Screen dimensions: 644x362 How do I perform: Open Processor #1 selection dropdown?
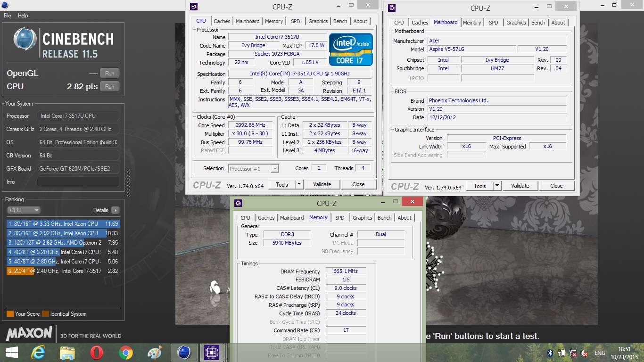pyautogui.click(x=254, y=168)
